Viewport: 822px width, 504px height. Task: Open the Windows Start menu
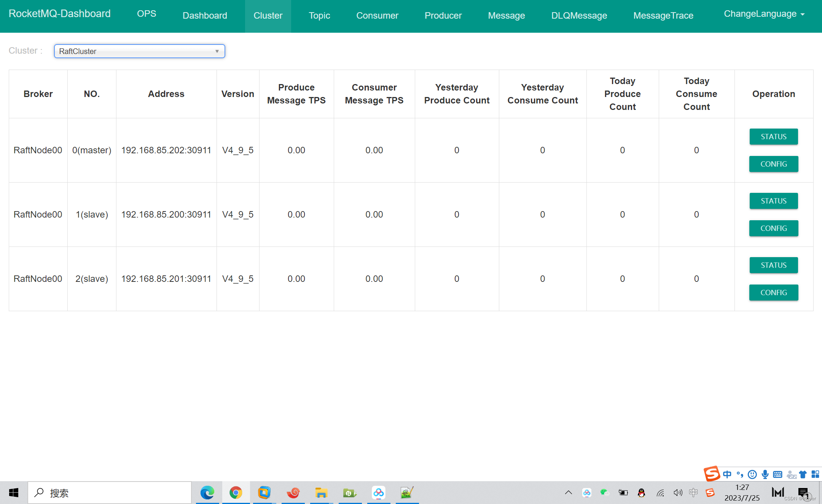pyautogui.click(x=14, y=493)
